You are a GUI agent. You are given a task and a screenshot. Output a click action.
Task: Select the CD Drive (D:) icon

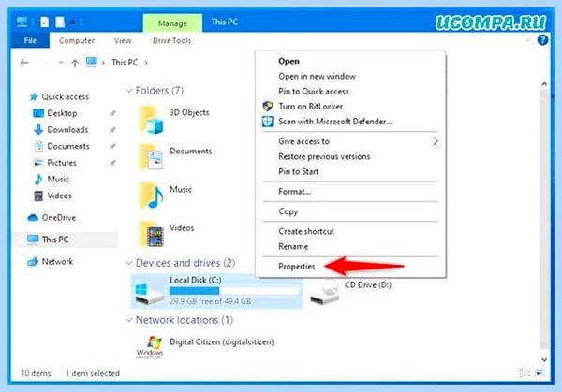[325, 292]
